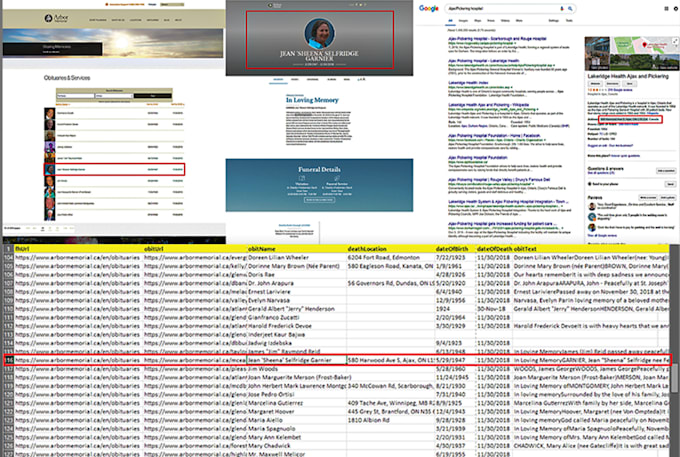The width and height of the screenshot is (680, 457).
Task: Open Lakeridge Health Ajax and Pickering Wikipedia result
Action: pos(488,104)
